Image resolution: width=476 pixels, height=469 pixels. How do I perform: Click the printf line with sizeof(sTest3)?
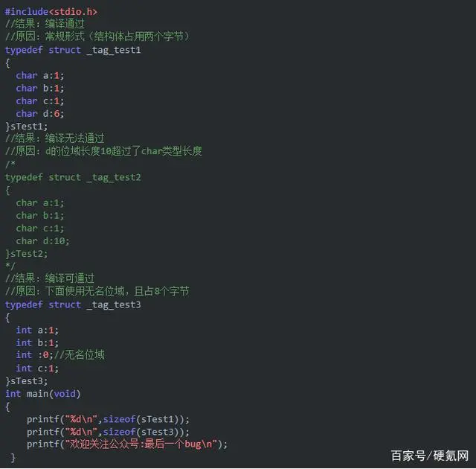click(108, 432)
